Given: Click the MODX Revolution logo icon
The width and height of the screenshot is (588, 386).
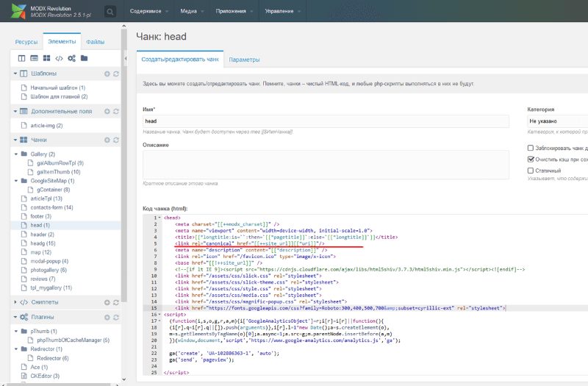Looking at the screenshot, I should tap(18, 11).
